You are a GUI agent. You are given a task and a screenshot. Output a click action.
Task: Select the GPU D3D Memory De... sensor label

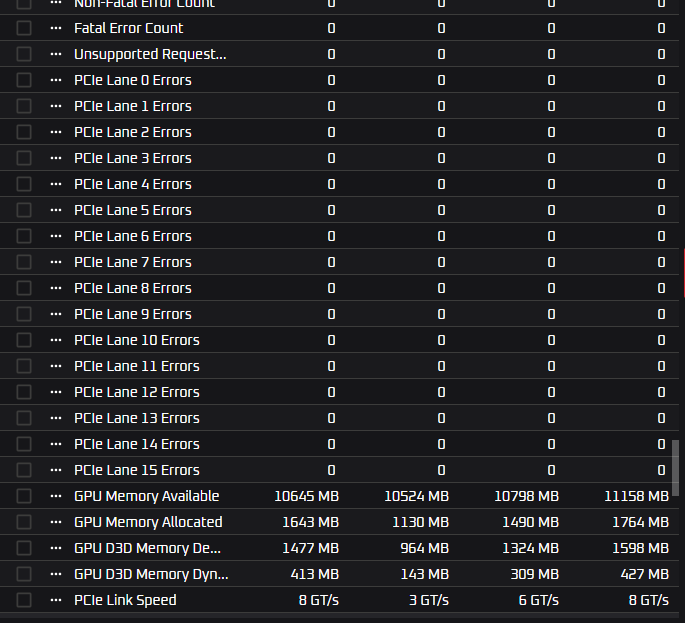pyautogui.click(x=147, y=548)
